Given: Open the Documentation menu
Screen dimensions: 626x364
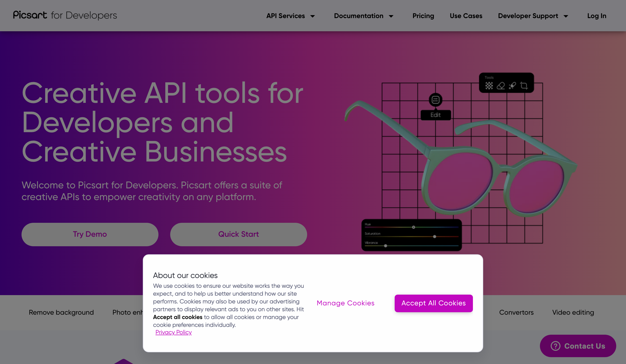Looking at the screenshot, I should (x=358, y=16).
